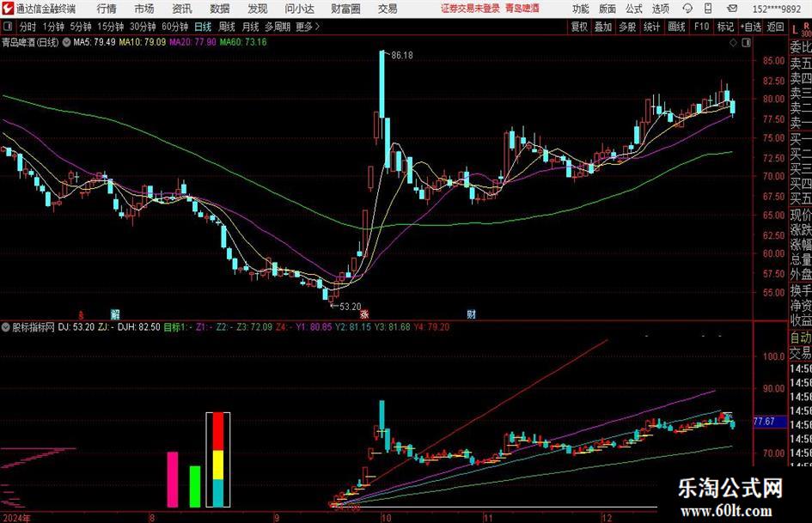812x523 pixels.
Task: Click the 涨 marker icon below the chart
Action: pos(364,313)
